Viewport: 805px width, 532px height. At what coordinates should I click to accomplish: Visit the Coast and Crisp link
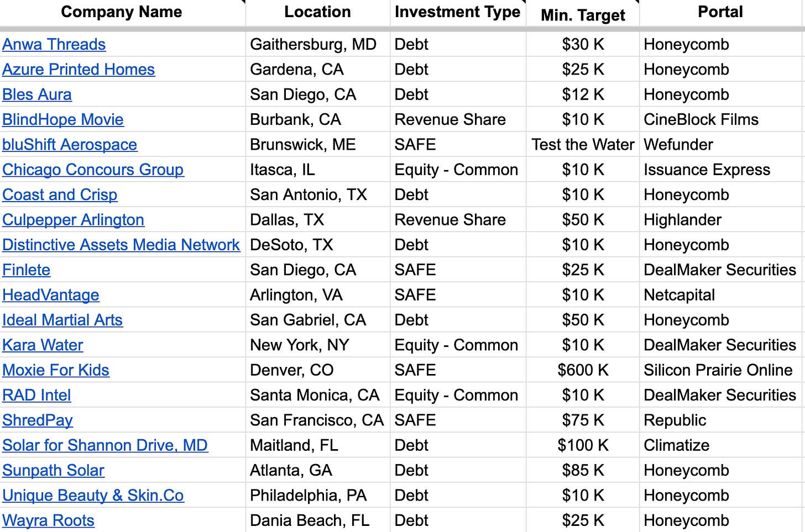[x=60, y=194]
